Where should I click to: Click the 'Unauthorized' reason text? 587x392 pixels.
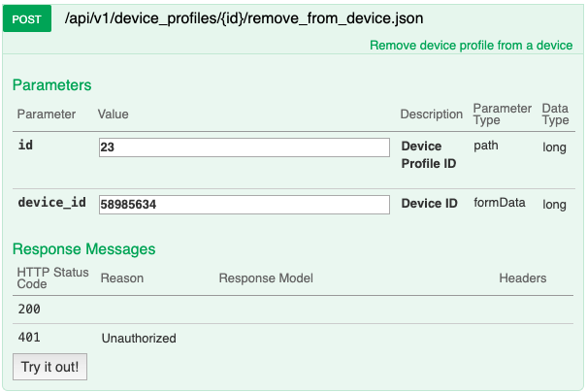pos(139,338)
